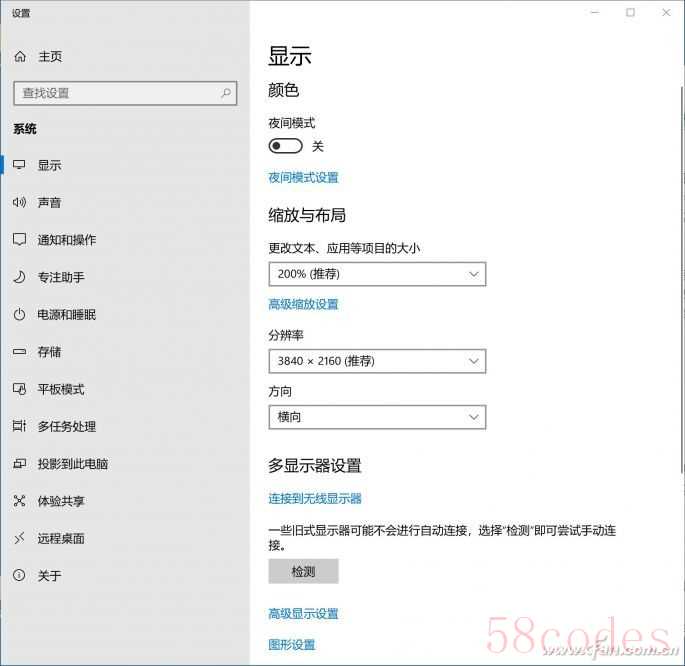Expand the 200% scaling dropdown

[x=377, y=274]
